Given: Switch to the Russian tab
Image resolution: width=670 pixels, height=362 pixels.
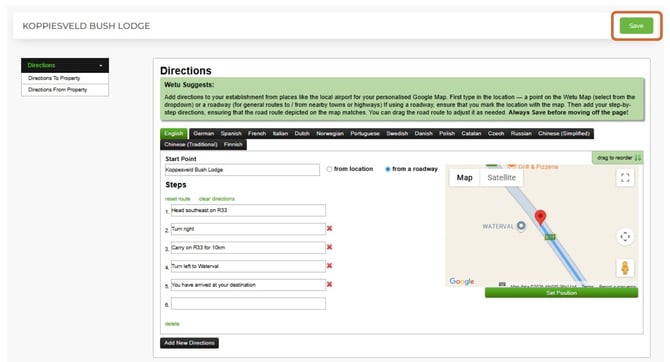Looking at the screenshot, I should (x=521, y=133).
